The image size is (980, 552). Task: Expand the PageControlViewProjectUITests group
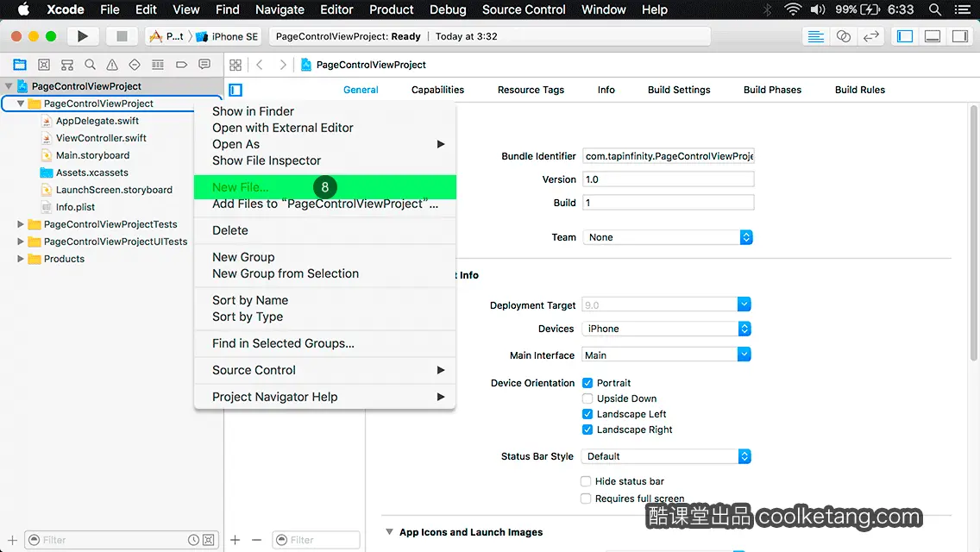click(20, 241)
